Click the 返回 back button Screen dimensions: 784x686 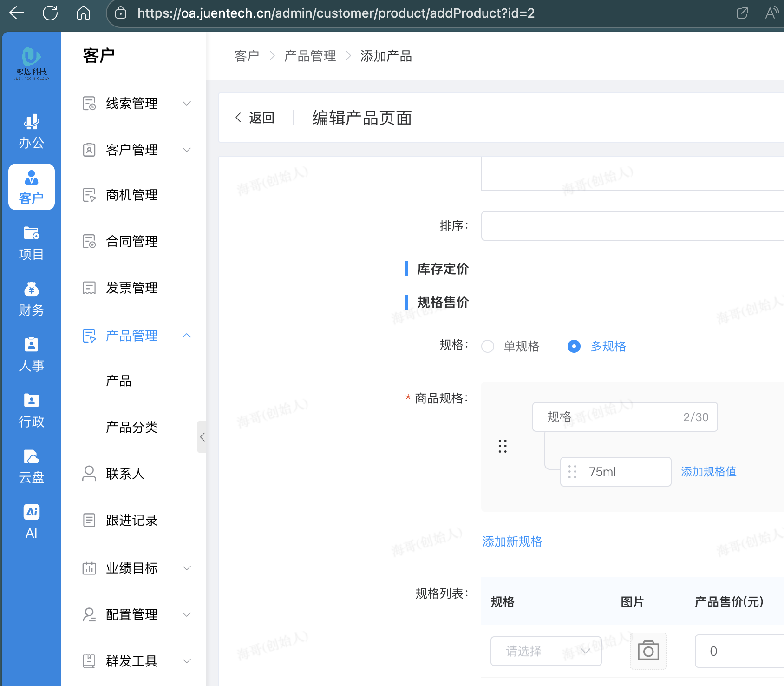tap(255, 118)
